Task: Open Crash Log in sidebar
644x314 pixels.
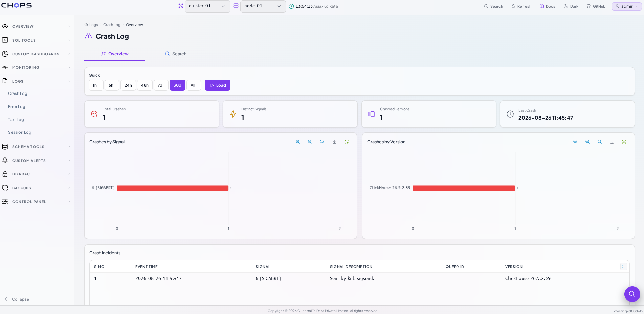Action: [18, 93]
